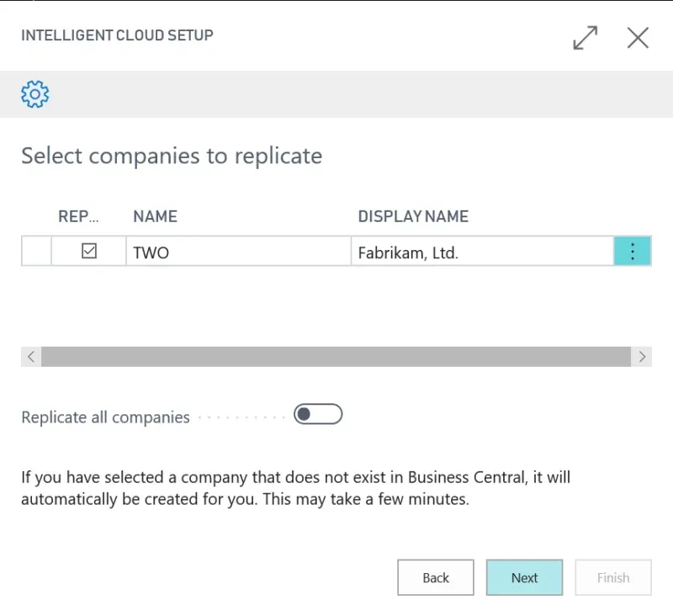This screenshot has height=616, width=673.
Task: Click the right scroll arrow under the grid
Action: tap(642, 357)
